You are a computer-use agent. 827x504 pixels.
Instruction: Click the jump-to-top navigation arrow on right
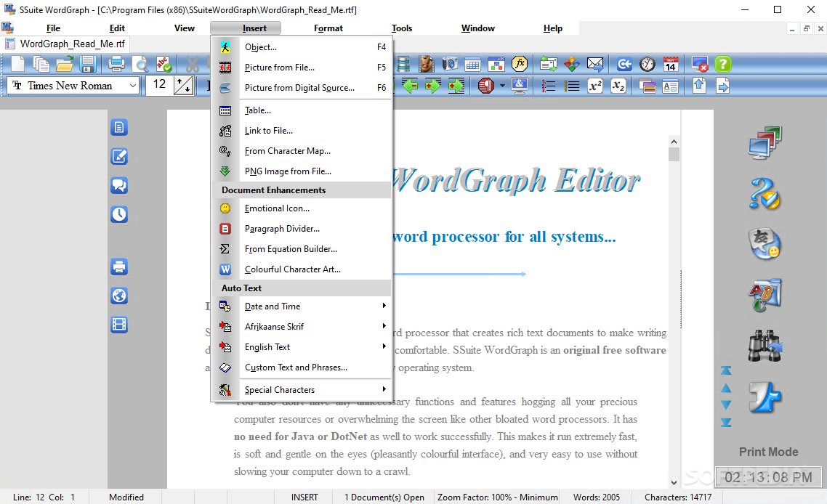pos(726,370)
